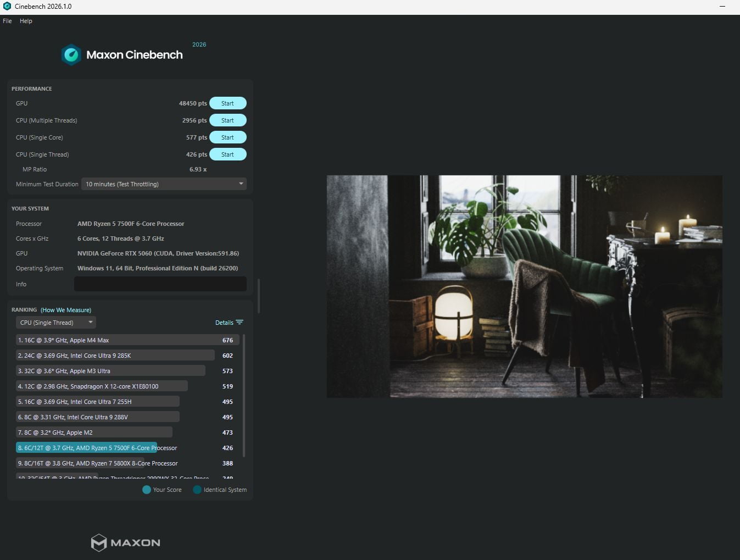Select the Intel Core Ultra 9 288V row

127,417
